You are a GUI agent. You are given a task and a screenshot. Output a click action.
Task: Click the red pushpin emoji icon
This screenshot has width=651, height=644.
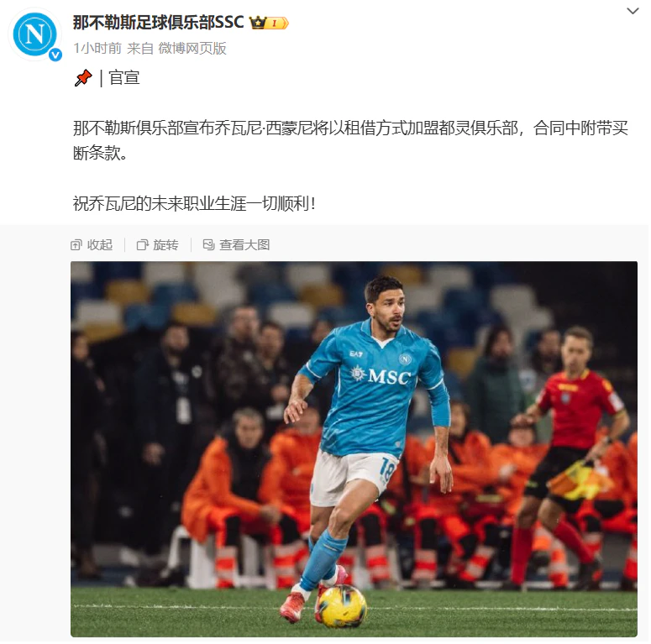tap(83, 78)
